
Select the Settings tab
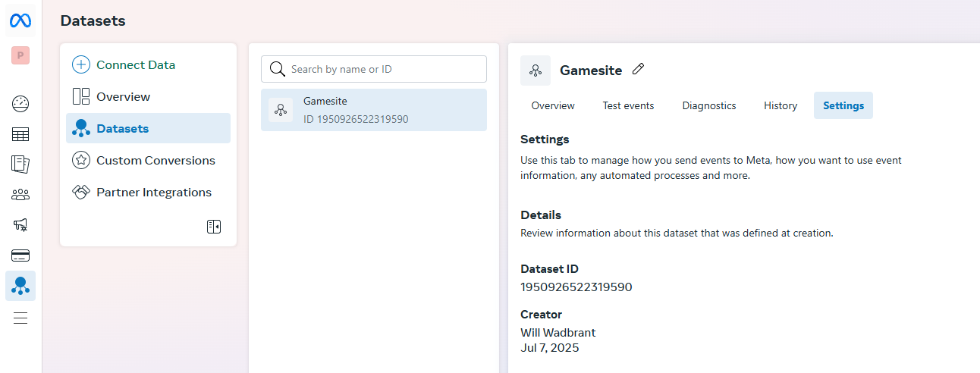pyautogui.click(x=843, y=105)
